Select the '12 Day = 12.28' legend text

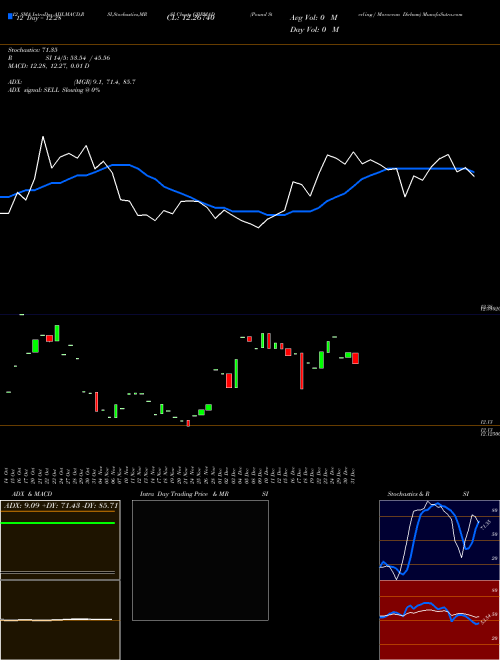pos(38,18)
